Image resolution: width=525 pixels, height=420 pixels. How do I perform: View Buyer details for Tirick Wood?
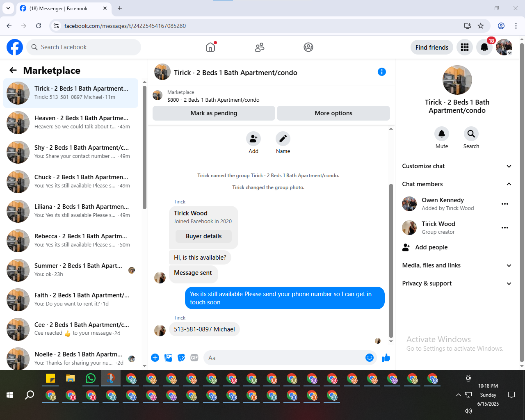click(203, 236)
